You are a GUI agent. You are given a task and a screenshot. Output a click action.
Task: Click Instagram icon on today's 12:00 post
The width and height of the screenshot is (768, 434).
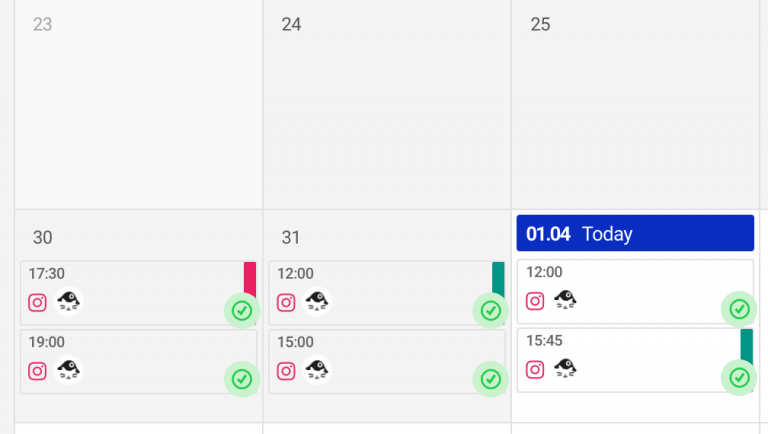(535, 301)
